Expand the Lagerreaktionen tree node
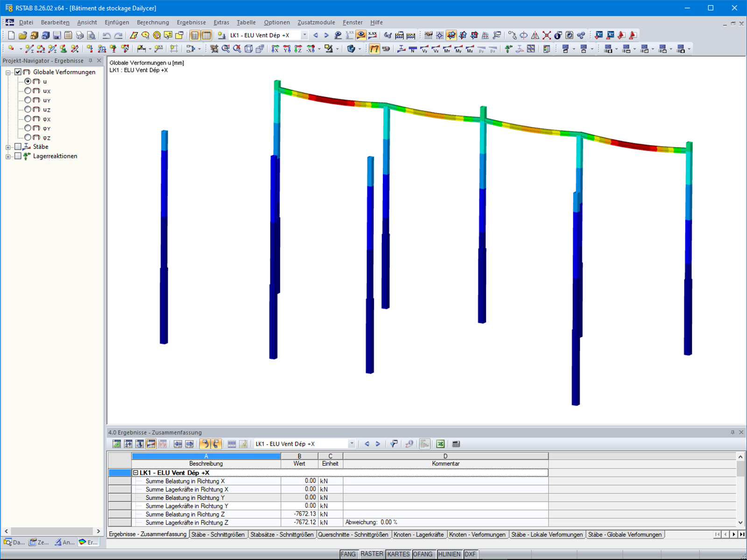This screenshot has width=747, height=560. coord(8,156)
